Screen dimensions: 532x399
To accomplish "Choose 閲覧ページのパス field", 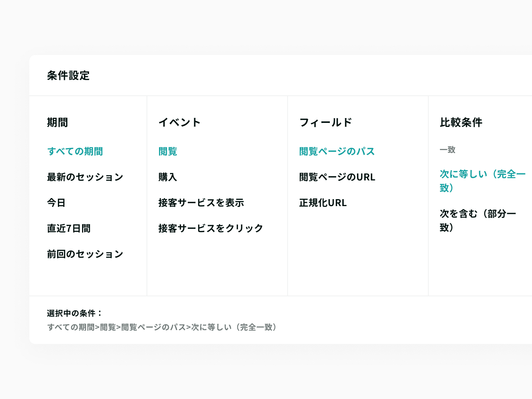I will (337, 151).
